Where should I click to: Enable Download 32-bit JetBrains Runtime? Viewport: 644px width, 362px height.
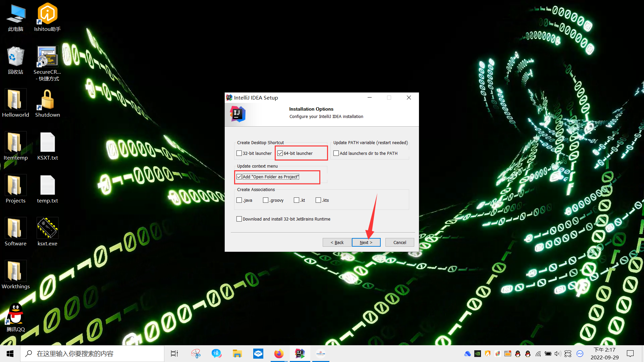tap(239, 219)
